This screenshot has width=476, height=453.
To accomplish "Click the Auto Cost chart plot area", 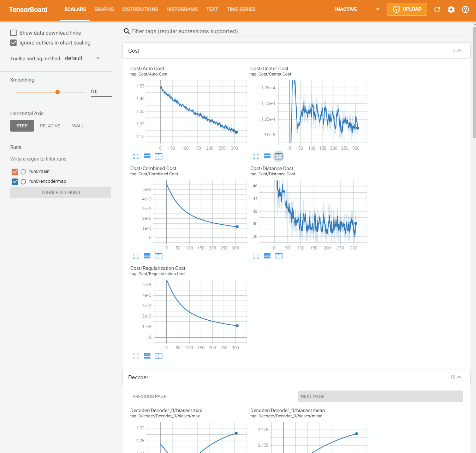I will (x=197, y=111).
